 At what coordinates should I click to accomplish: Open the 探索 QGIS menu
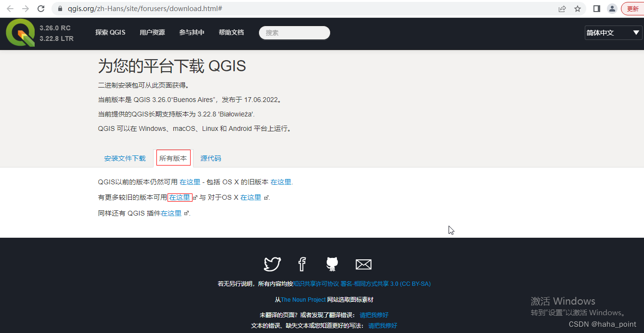click(110, 32)
